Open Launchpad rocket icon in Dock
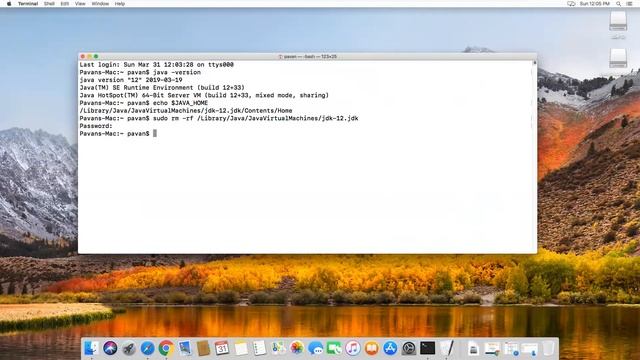Viewport: 640px width, 360px height. 129,348
